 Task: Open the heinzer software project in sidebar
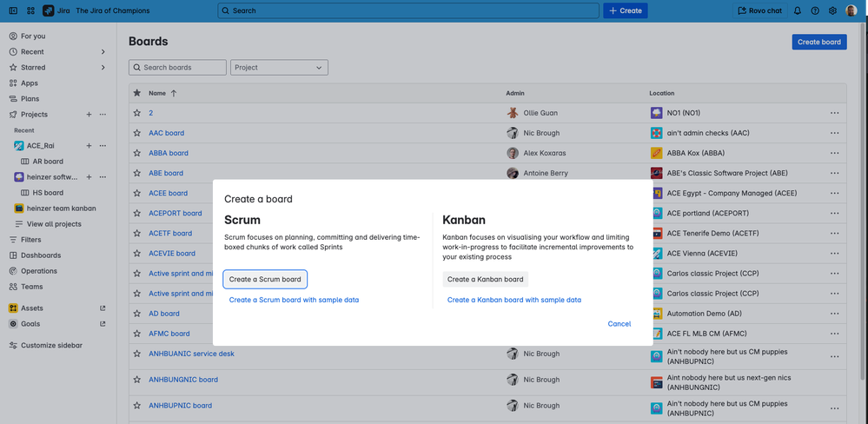coord(52,177)
